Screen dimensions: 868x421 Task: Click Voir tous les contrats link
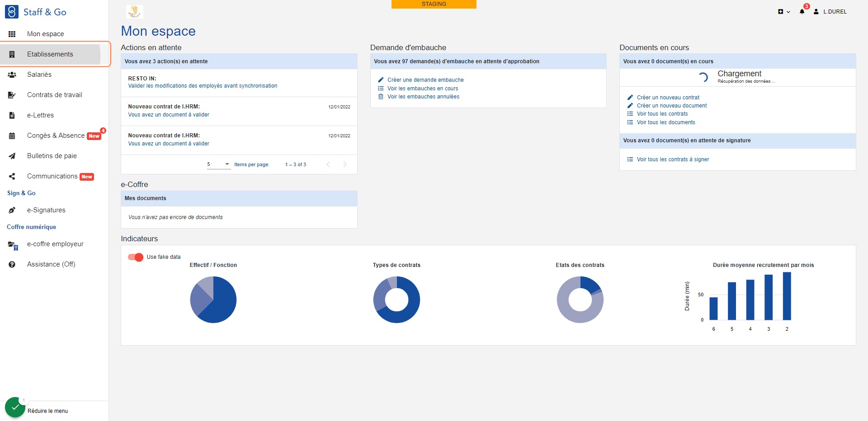[662, 114]
